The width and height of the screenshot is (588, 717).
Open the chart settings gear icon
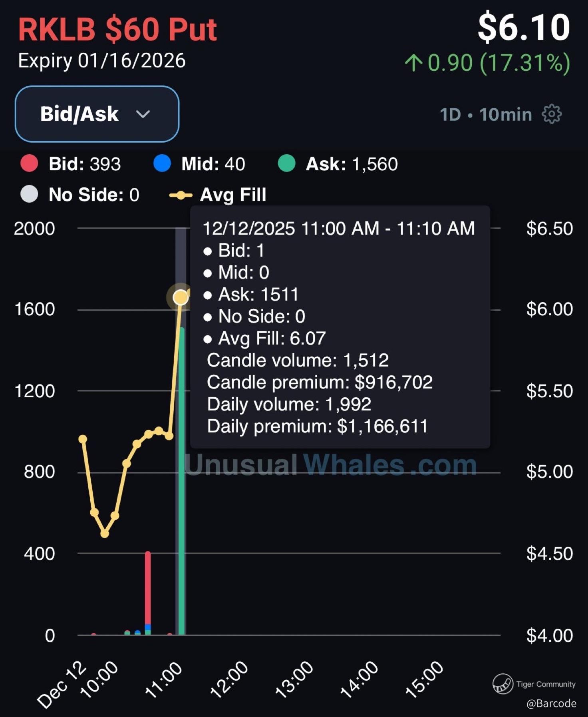(552, 114)
